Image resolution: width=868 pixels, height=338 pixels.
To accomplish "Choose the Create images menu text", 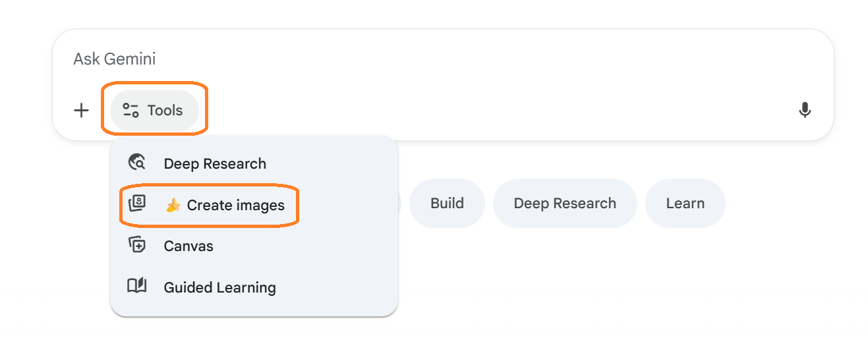I will pos(235,206).
